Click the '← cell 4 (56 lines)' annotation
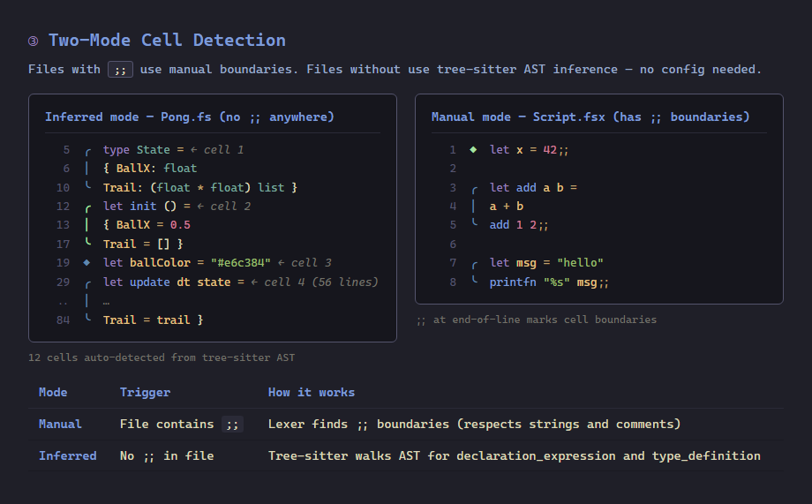Viewport: 812px width, 504px height. pyautogui.click(x=314, y=282)
